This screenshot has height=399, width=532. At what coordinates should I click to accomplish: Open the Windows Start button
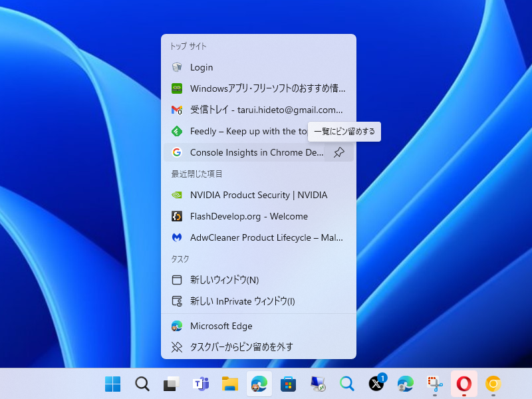(x=112, y=384)
